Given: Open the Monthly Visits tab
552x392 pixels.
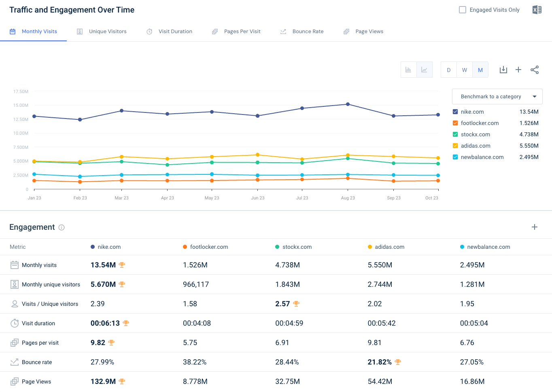Looking at the screenshot, I should coord(33,32).
